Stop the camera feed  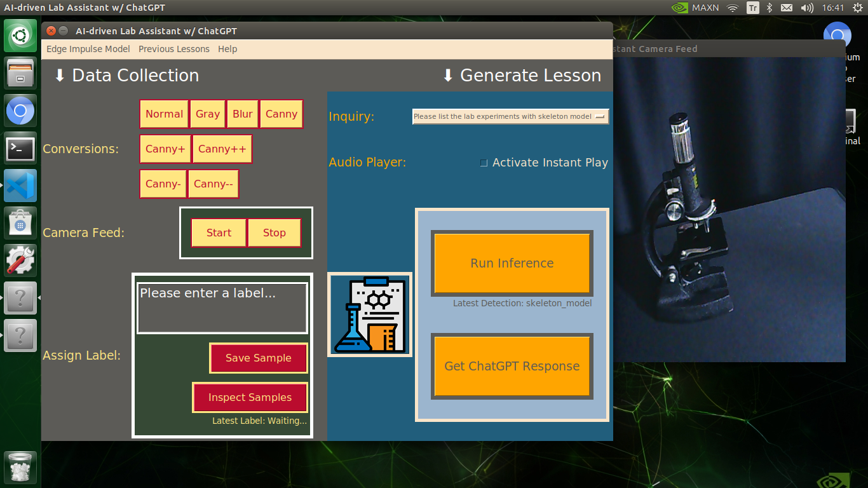[275, 233]
